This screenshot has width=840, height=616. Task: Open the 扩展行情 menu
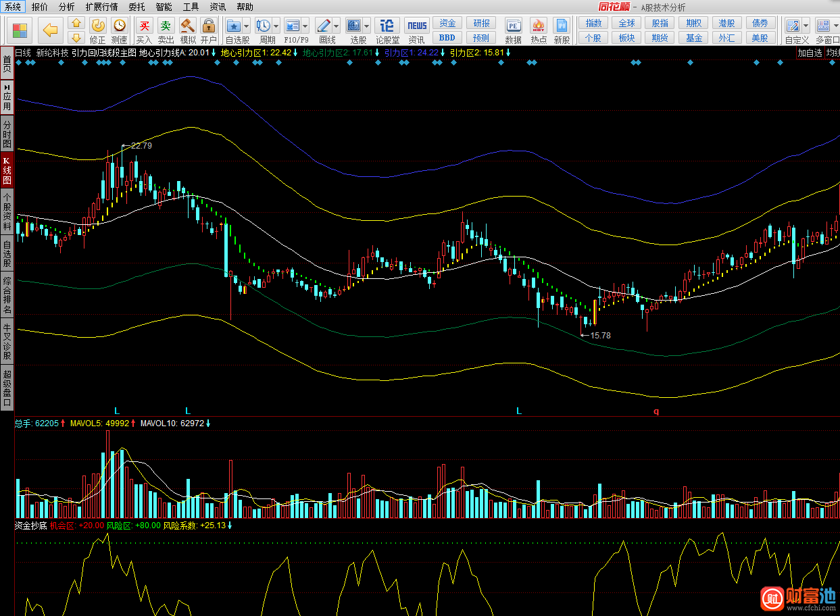101,7
